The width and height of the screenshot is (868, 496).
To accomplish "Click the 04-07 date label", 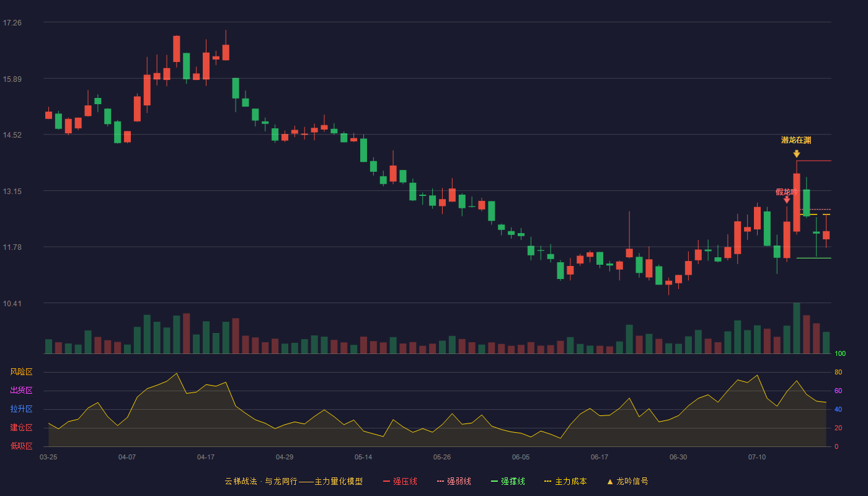I will [127, 457].
